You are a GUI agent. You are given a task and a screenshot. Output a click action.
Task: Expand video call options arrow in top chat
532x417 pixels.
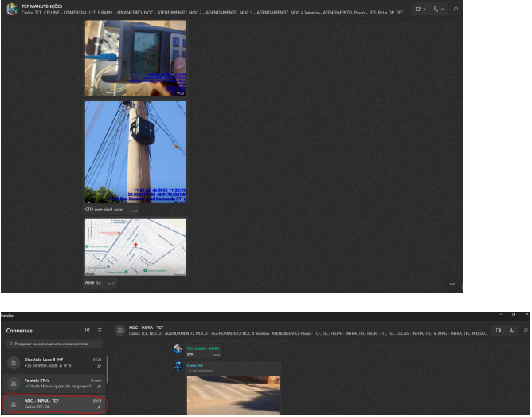tap(425, 9)
